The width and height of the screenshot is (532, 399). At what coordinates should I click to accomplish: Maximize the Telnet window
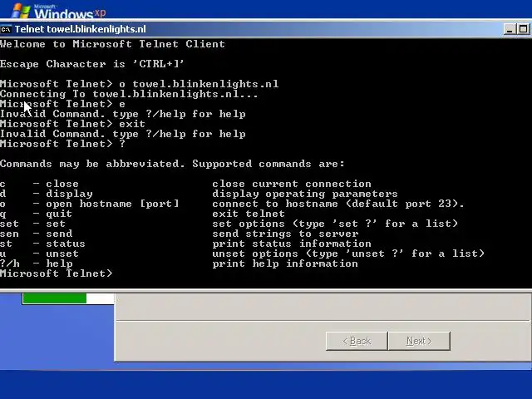(x=524, y=30)
